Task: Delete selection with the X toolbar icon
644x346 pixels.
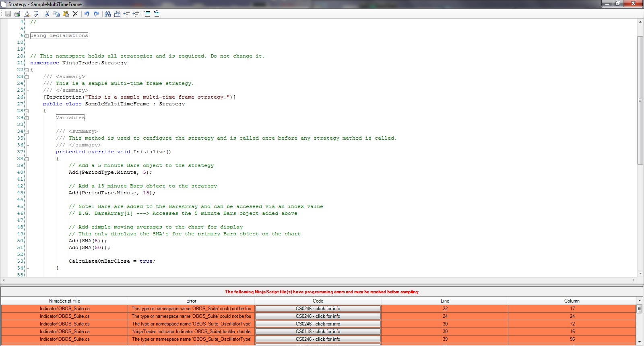Action: click(x=75, y=14)
